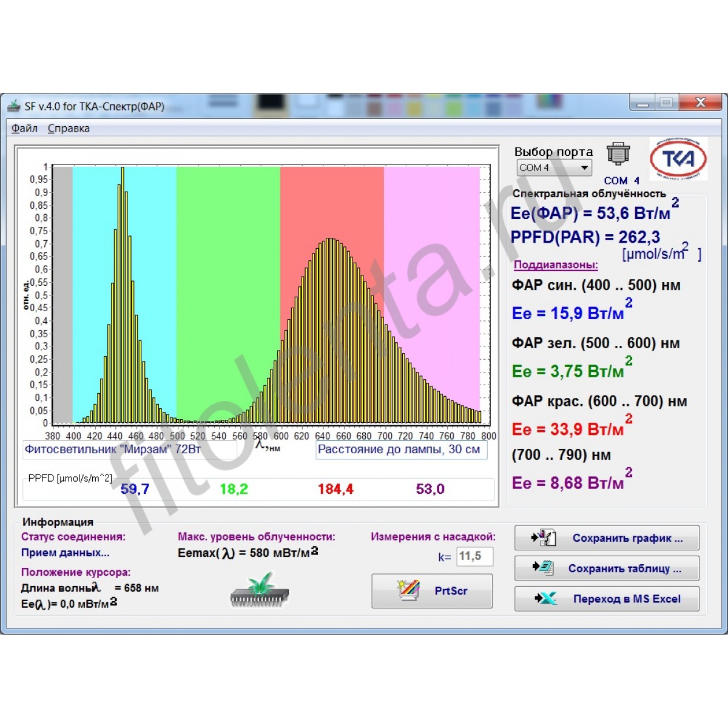Image resolution: width=728 pixels, height=728 pixels.
Task: Click the TKA company logo
Action: click(x=678, y=160)
